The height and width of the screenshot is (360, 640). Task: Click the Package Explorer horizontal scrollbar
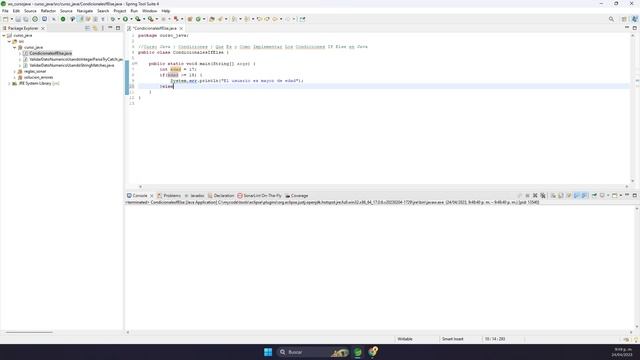pyautogui.click(x=29, y=332)
